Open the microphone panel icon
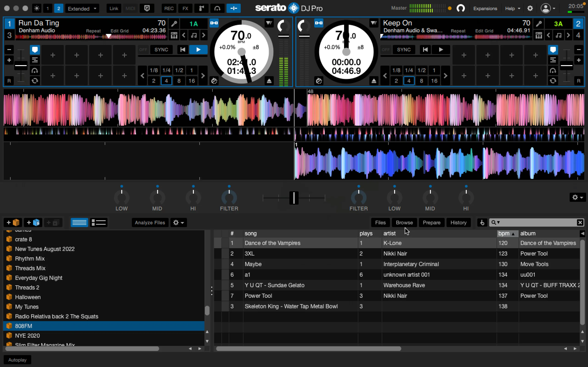The width and height of the screenshot is (588, 367). tap(201, 8)
